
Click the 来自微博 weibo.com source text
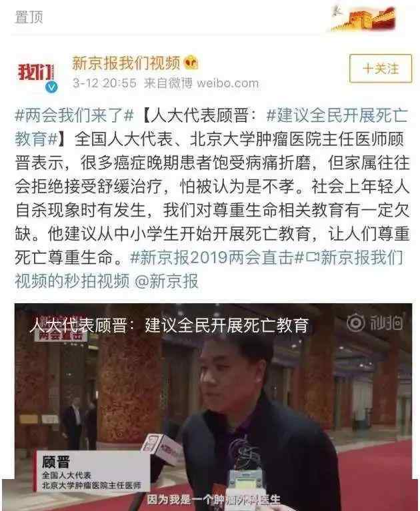point(201,83)
